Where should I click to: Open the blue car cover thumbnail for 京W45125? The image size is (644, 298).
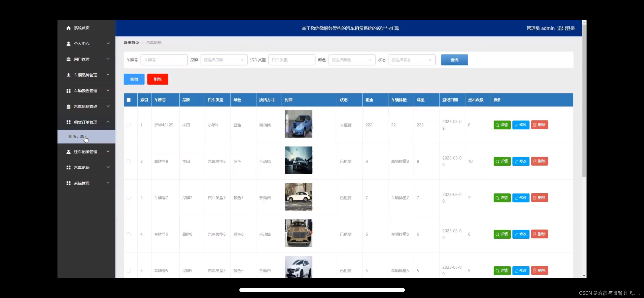click(298, 124)
